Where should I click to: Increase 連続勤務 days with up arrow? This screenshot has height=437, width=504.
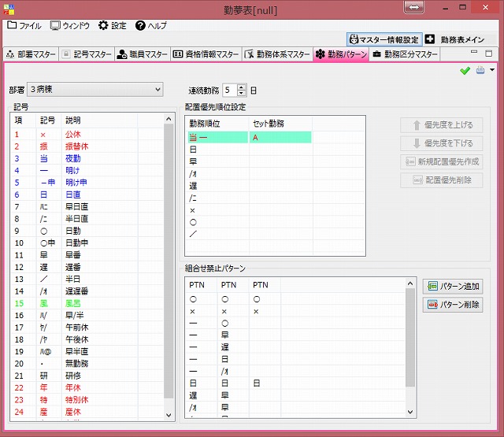point(242,87)
